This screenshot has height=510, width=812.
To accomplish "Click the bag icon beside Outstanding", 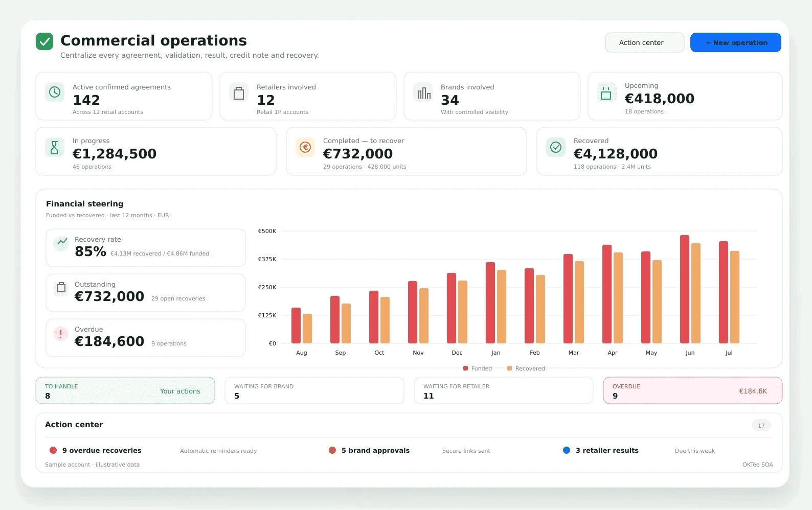I will [61, 287].
